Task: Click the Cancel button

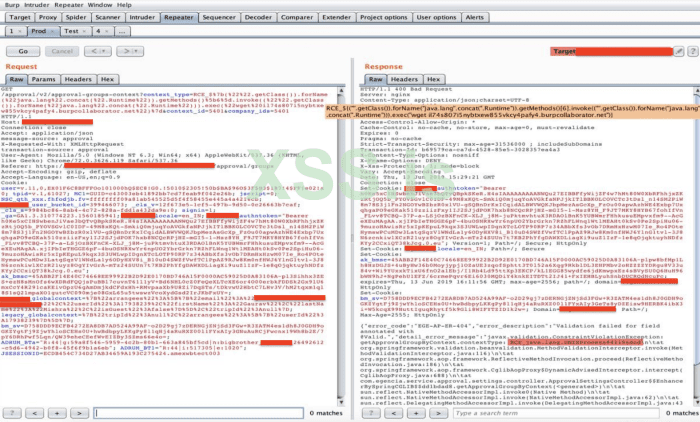Action: point(62,51)
